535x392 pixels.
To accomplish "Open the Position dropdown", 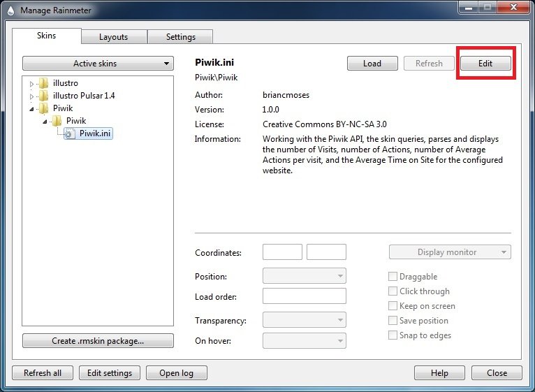I will (x=305, y=276).
